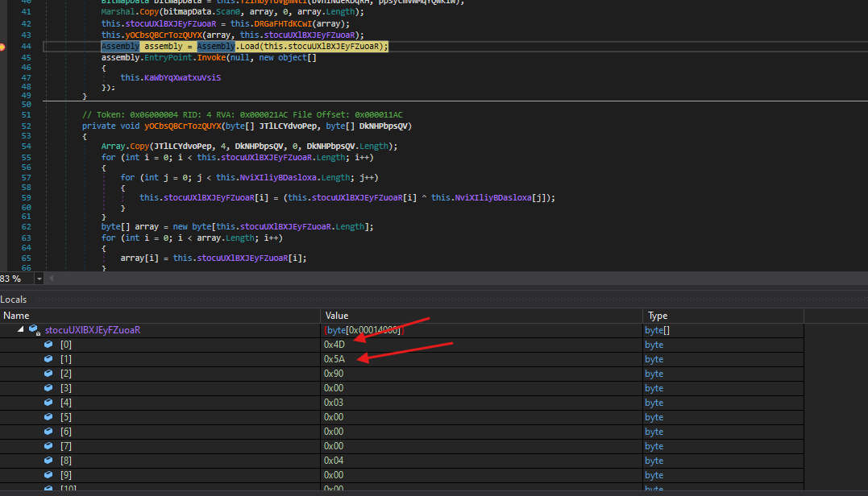The width and height of the screenshot is (868, 496).
Task: Click the field icon of row [3]
Action: click(48, 388)
